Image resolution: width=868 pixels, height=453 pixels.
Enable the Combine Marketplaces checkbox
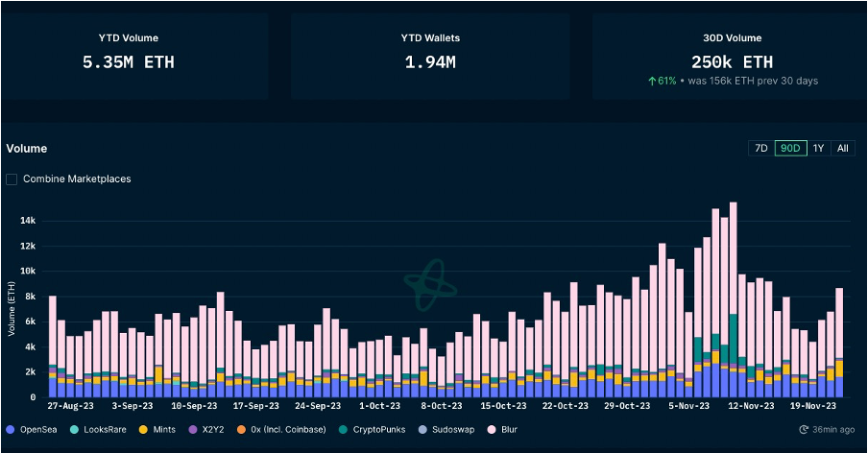point(12,179)
